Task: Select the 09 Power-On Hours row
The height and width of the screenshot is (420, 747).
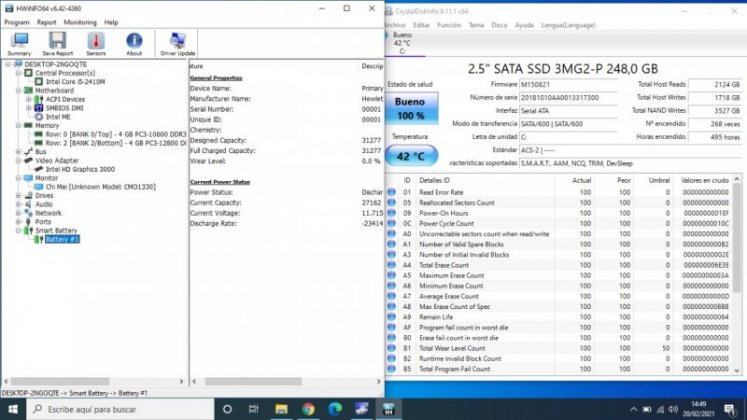Action: click(x=559, y=213)
